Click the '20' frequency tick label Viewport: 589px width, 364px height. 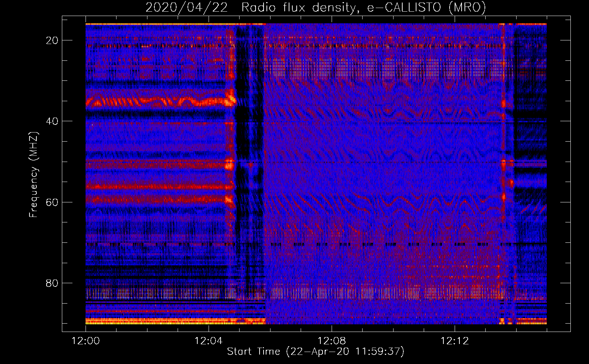click(x=52, y=40)
